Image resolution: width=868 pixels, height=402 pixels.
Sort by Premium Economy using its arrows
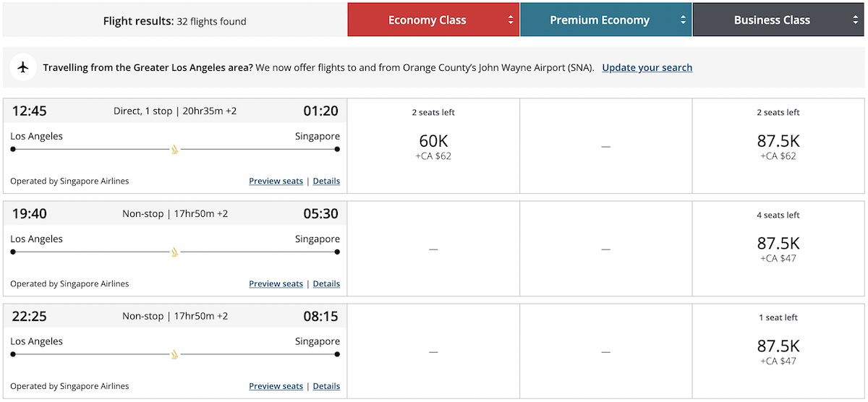coord(684,20)
